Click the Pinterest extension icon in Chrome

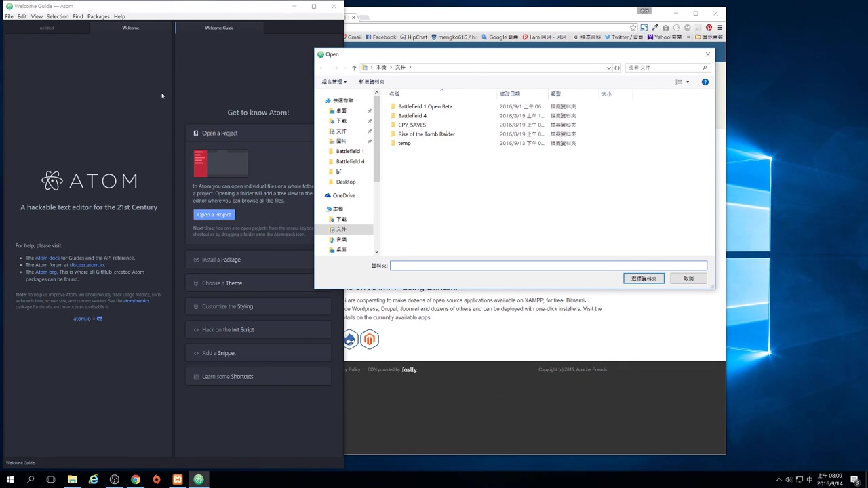pos(709,28)
